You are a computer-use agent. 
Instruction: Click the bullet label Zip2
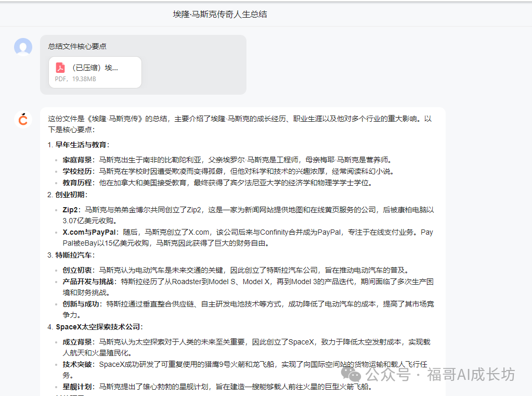pyautogui.click(x=70, y=210)
